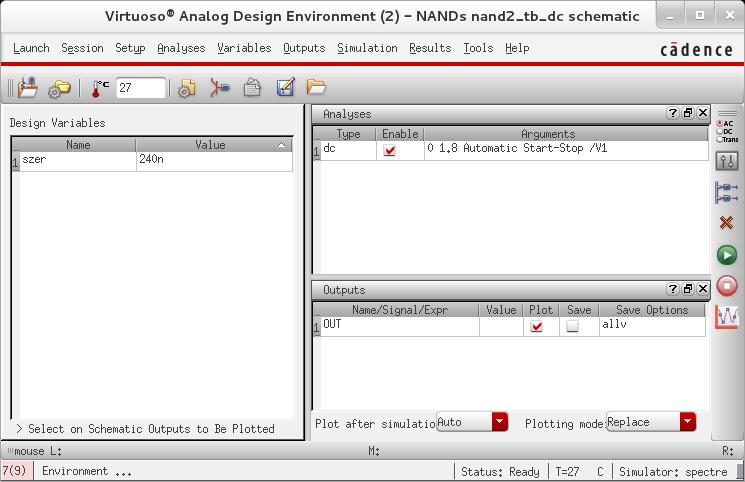This screenshot has height=482, width=745.
Task: Stop simulation with red stop button
Action: [726, 286]
